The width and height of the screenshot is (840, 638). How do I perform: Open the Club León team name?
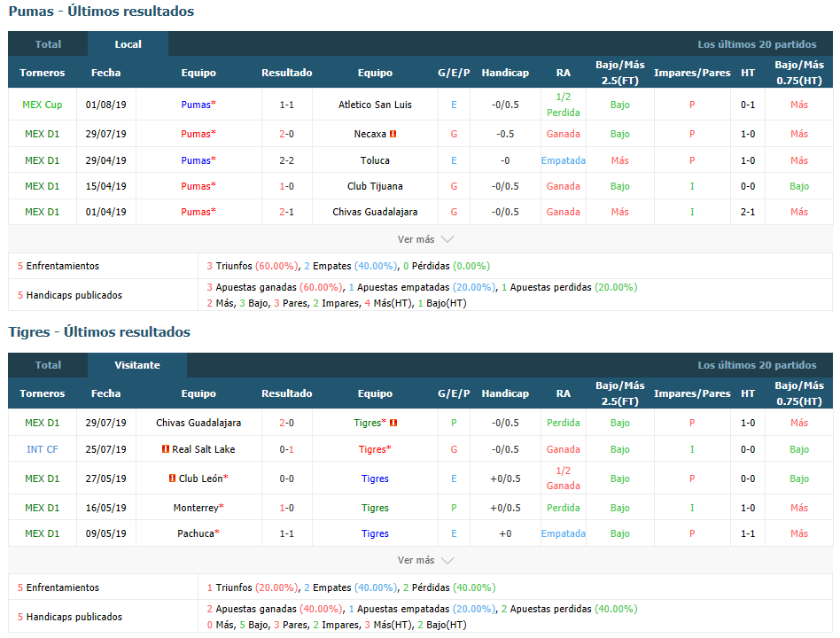pos(201,478)
